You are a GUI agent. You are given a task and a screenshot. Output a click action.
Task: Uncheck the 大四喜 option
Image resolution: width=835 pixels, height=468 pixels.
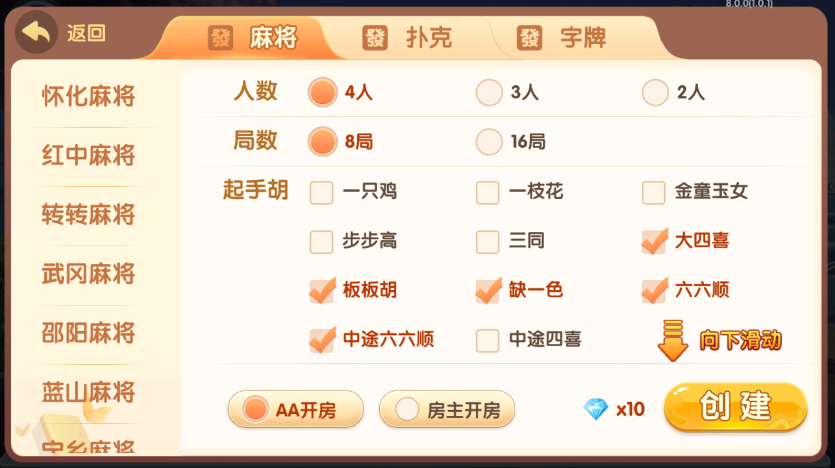click(x=654, y=241)
